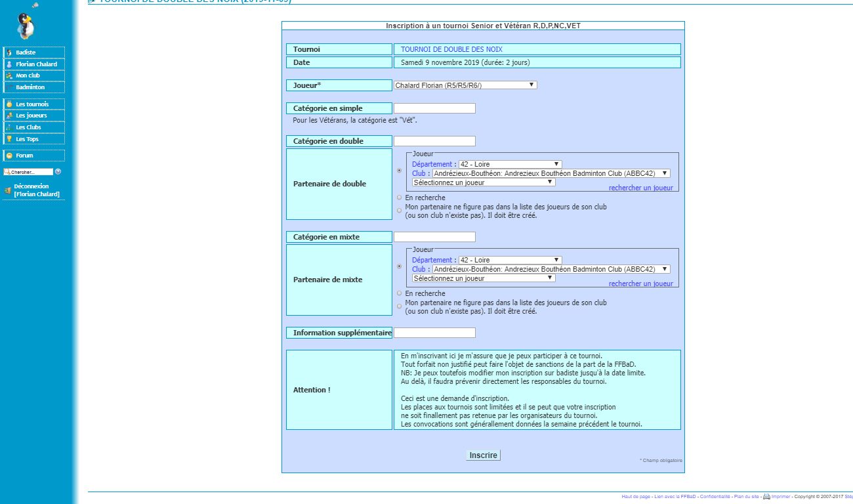Click the Déconnexion door icon

tap(8, 190)
